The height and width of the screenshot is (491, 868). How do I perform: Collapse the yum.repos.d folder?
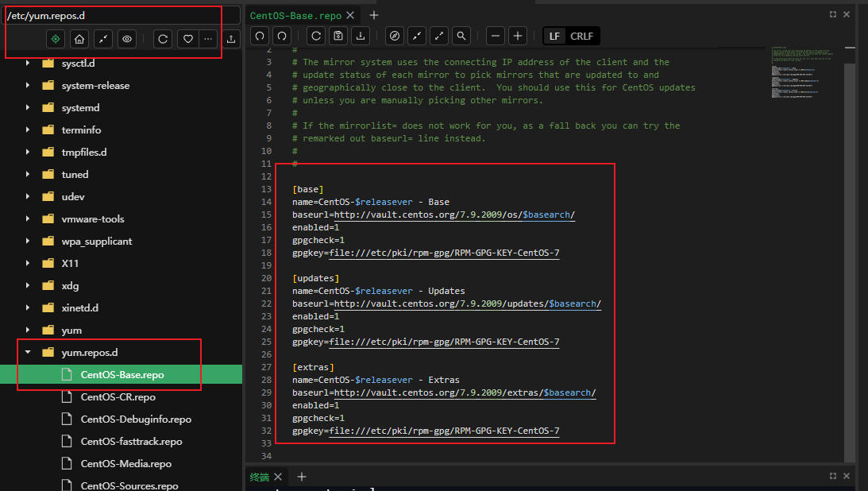[27, 352]
